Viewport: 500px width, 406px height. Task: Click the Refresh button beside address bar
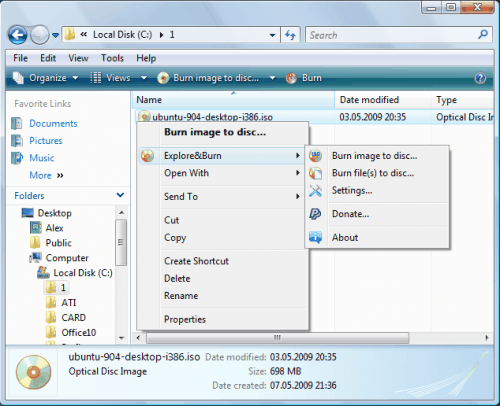click(x=290, y=35)
